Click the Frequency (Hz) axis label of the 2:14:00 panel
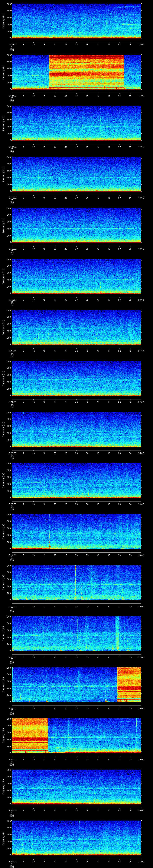Image resolution: width=153 pixels, height=868 pixels. 3,21
